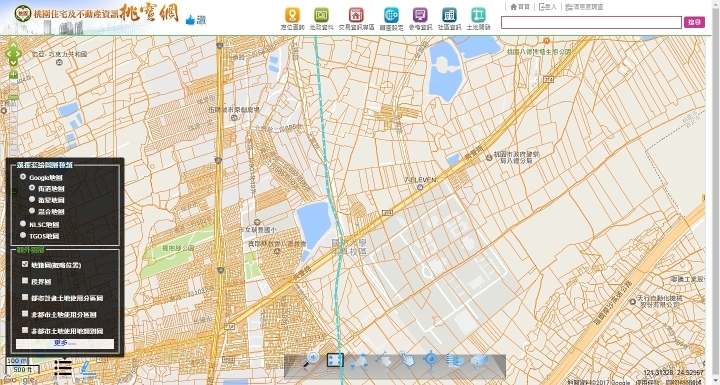The width and height of the screenshot is (720, 385).
Task: Select the Google地圖 radio button
Action: click(x=23, y=177)
